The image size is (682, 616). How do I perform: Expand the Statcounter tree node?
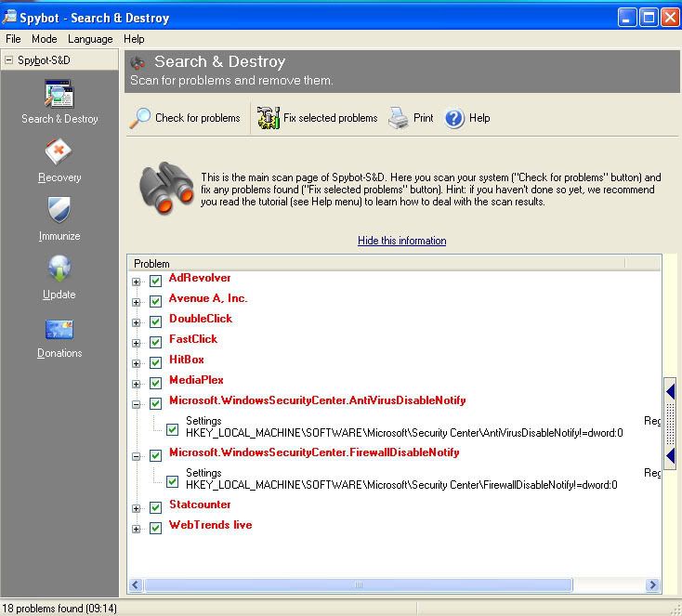(137, 508)
